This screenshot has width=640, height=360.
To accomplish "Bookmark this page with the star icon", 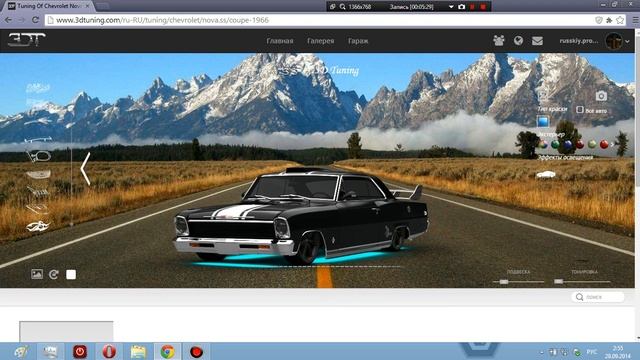I will 620,20.
